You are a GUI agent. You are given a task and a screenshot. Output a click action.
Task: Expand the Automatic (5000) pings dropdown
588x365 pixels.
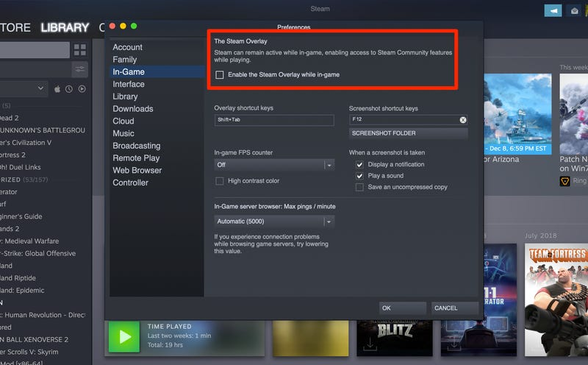[x=329, y=222]
